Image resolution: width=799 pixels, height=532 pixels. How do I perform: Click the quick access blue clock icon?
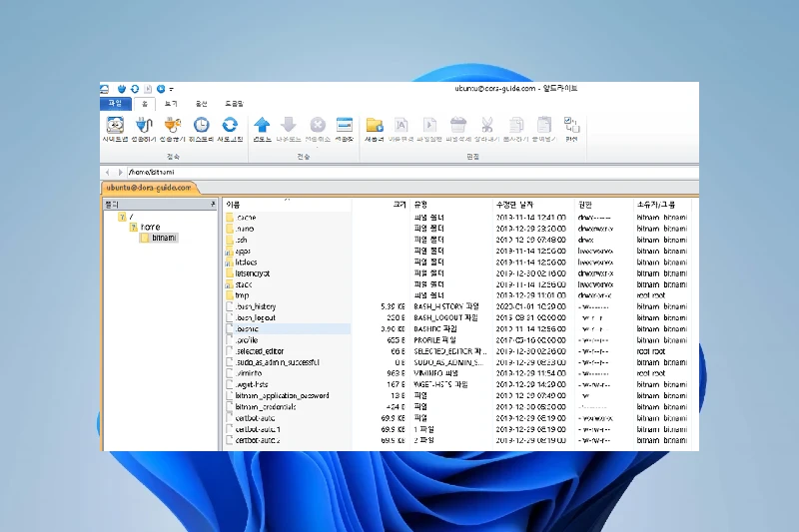[x=161, y=89]
